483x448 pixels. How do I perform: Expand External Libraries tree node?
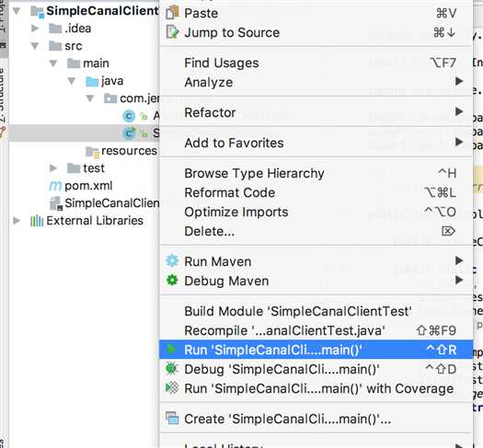coord(17,221)
